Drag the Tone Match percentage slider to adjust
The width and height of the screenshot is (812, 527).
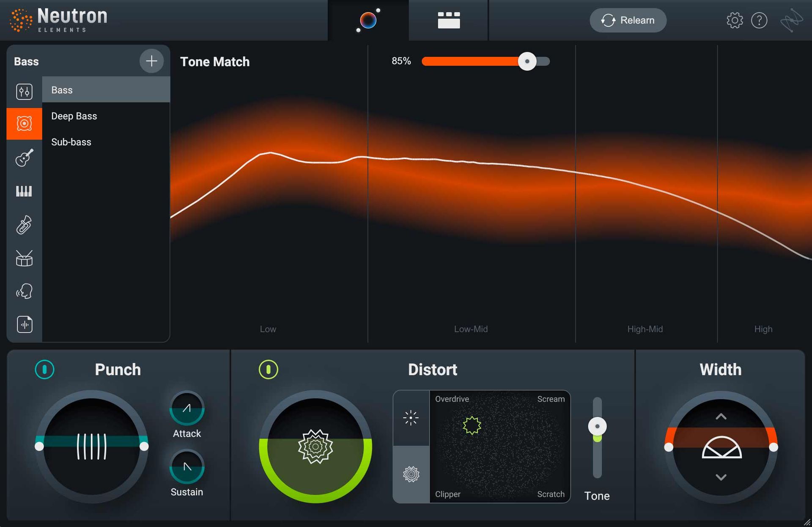click(x=526, y=61)
